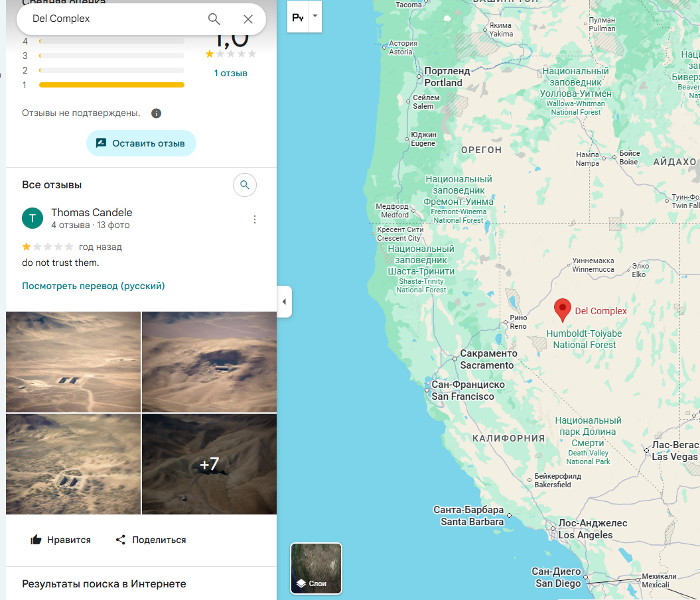Clear the Del Complex search with X
The image size is (700, 600).
click(x=247, y=19)
